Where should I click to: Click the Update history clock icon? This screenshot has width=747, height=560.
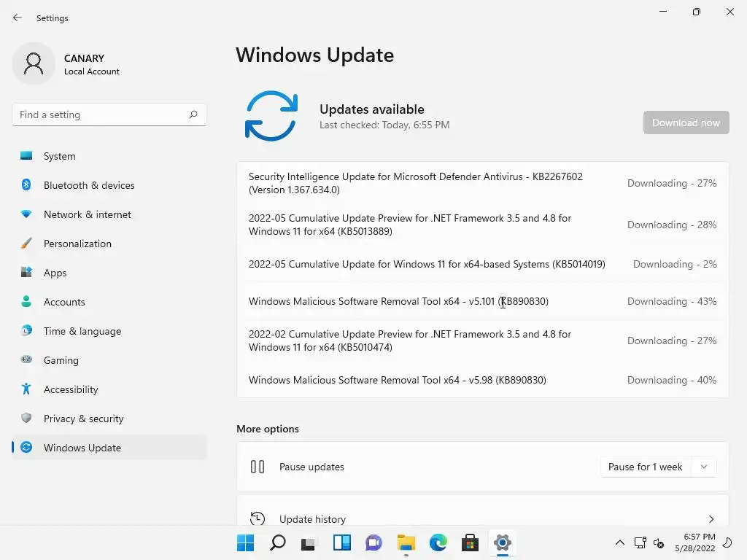(x=258, y=518)
